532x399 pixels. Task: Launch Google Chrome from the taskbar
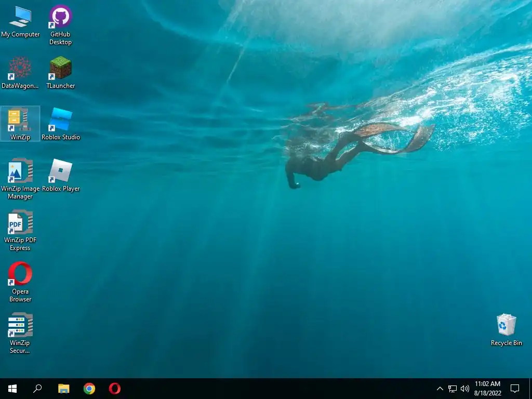point(89,389)
